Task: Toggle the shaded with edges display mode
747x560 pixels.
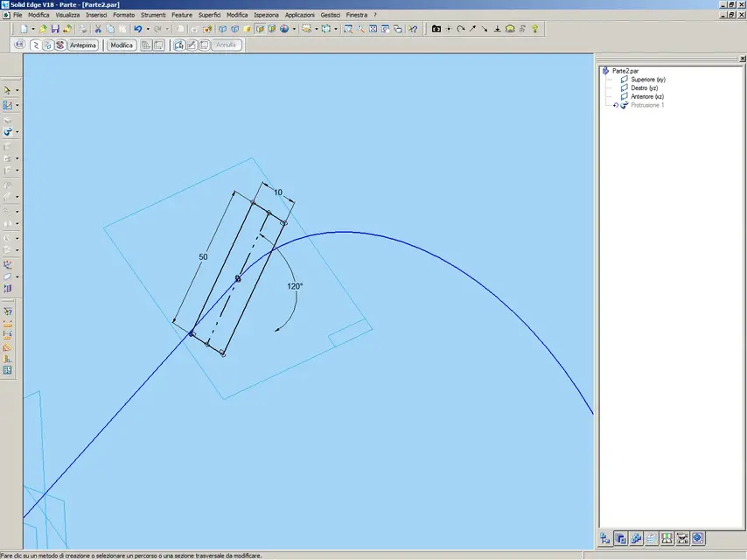Action: pyautogui.click(x=260, y=29)
